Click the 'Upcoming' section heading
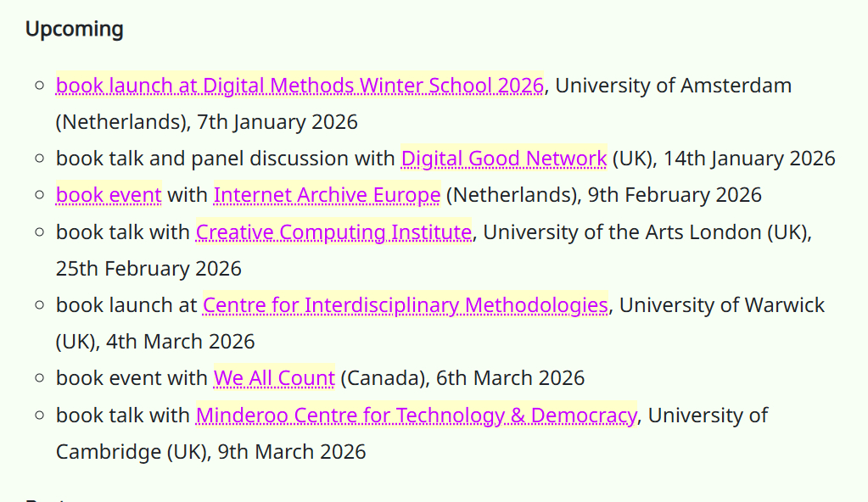 75,29
